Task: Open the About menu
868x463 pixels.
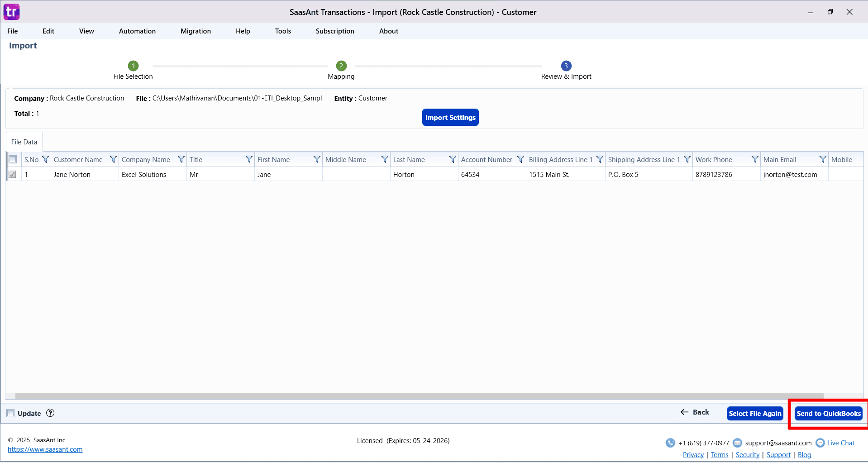Action: [389, 31]
